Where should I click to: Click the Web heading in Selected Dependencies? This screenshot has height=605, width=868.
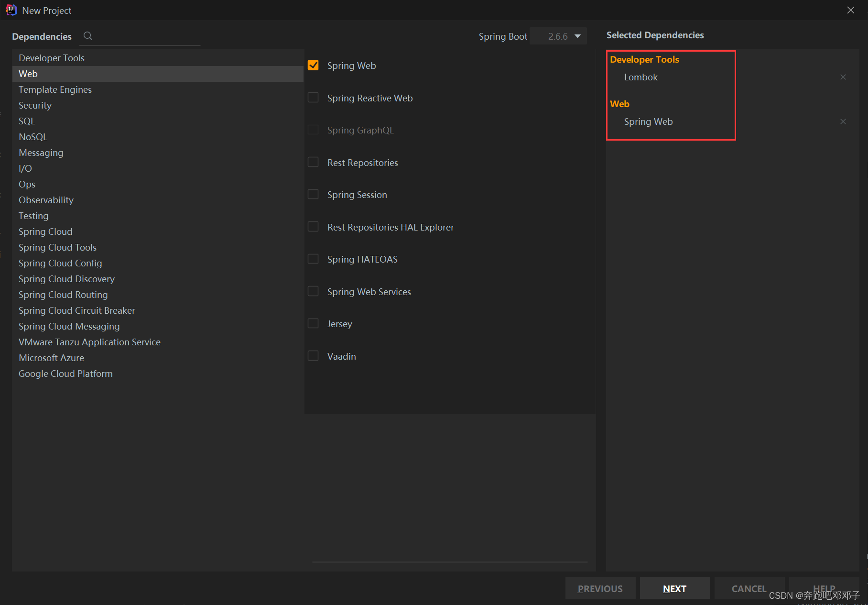tap(619, 104)
